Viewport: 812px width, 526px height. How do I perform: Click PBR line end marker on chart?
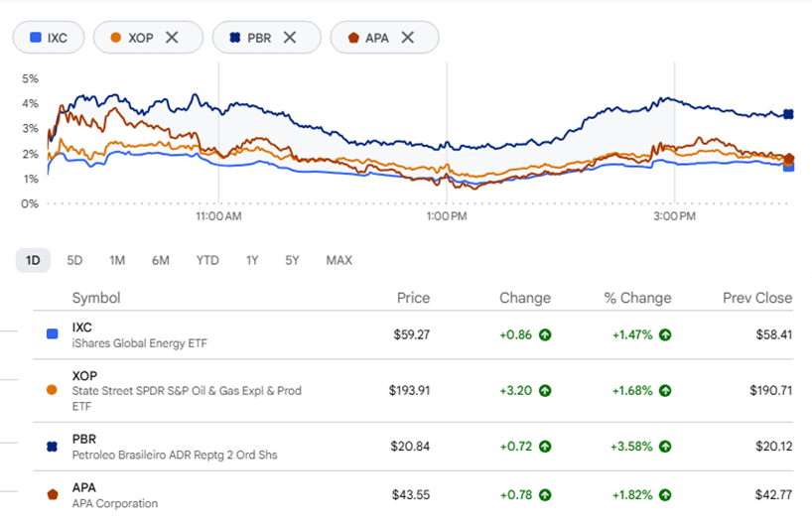[x=788, y=114]
